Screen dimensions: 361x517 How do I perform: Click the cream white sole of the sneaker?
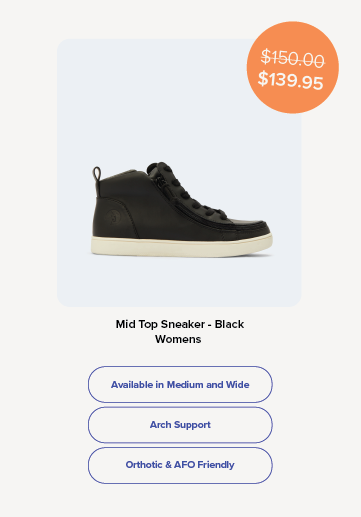pyautogui.click(x=182, y=246)
